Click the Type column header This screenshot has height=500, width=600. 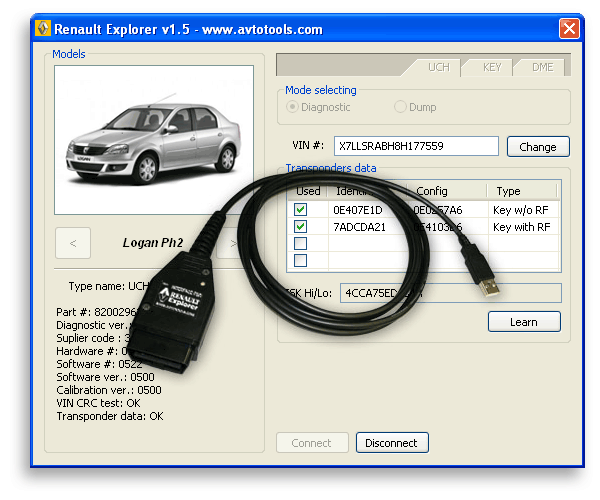[522, 191]
